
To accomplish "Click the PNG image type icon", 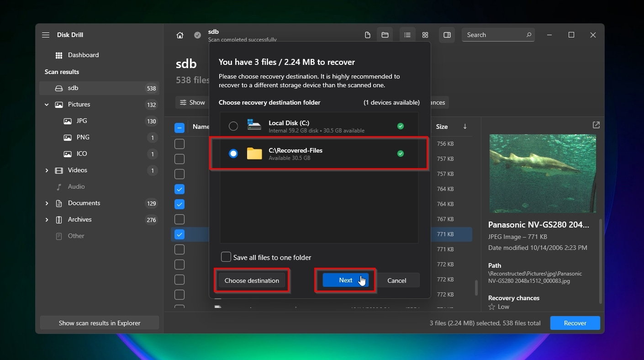I will [x=68, y=138].
